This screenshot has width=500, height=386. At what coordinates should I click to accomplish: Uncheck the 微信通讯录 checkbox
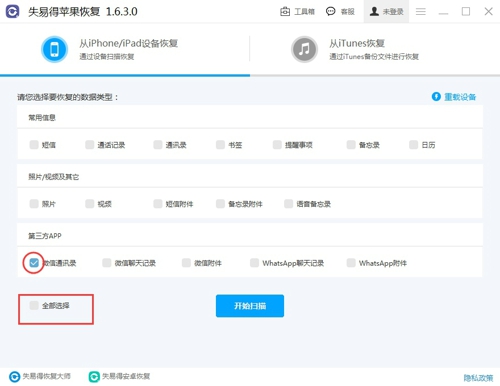(x=34, y=263)
